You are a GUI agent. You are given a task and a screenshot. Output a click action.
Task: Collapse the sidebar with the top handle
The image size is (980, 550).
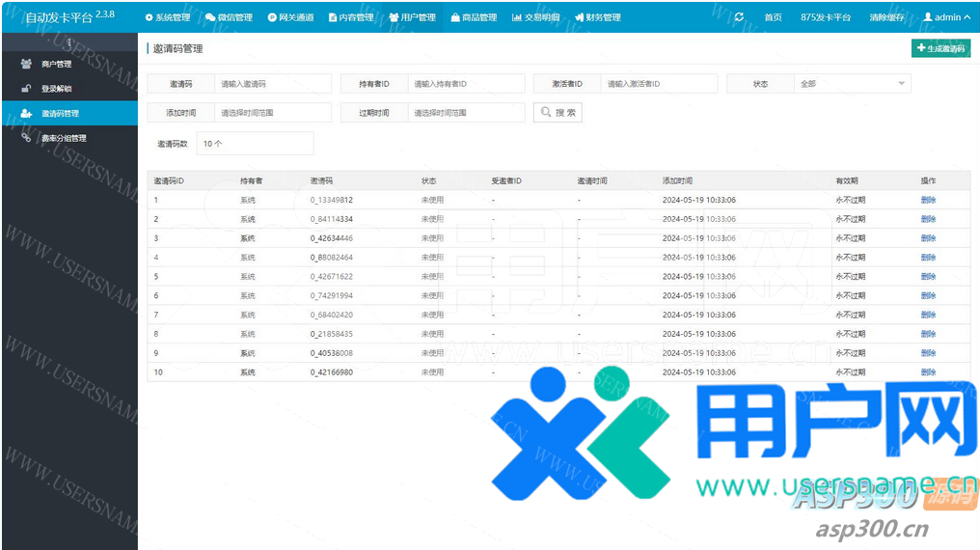tap(69, 42)
